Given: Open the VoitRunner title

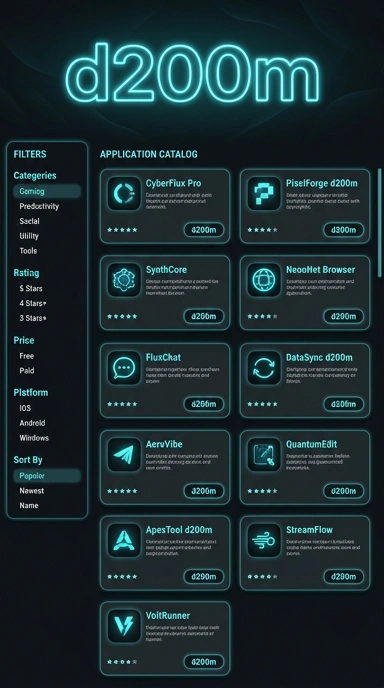Looking at the screenshot, I should [168, 615].
